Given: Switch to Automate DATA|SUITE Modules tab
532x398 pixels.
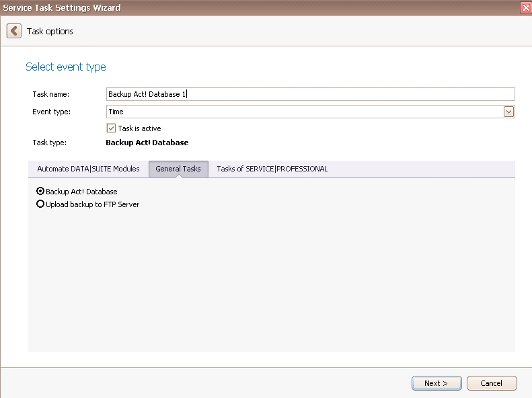Looking at the screenshot, I should click(88, 169).
